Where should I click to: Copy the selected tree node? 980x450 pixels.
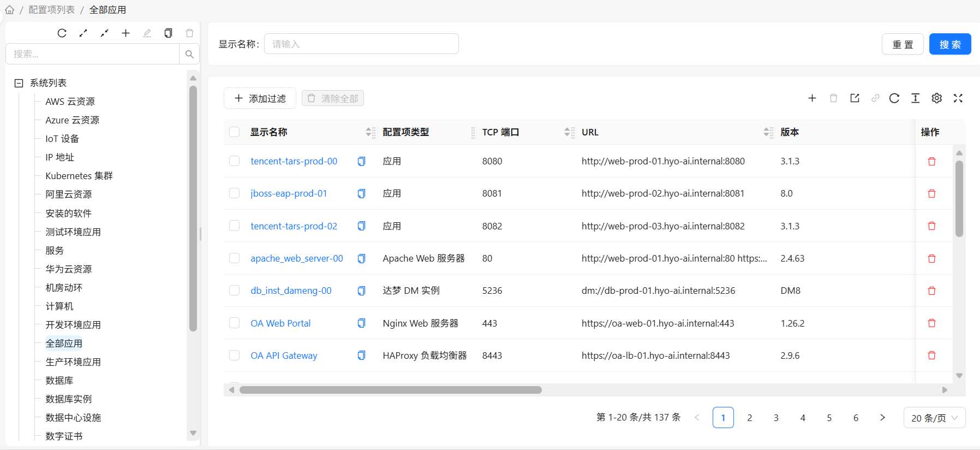coord(168,33)
